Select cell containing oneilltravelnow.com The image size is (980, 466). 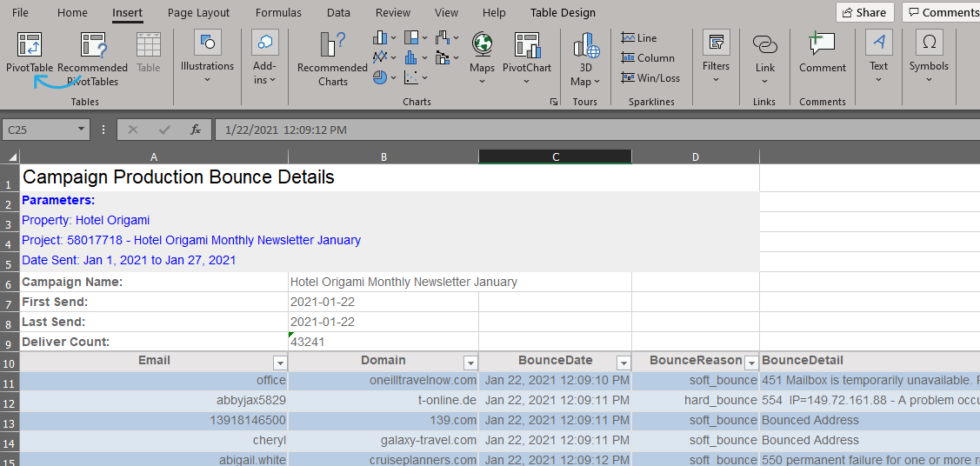point(383,380)
